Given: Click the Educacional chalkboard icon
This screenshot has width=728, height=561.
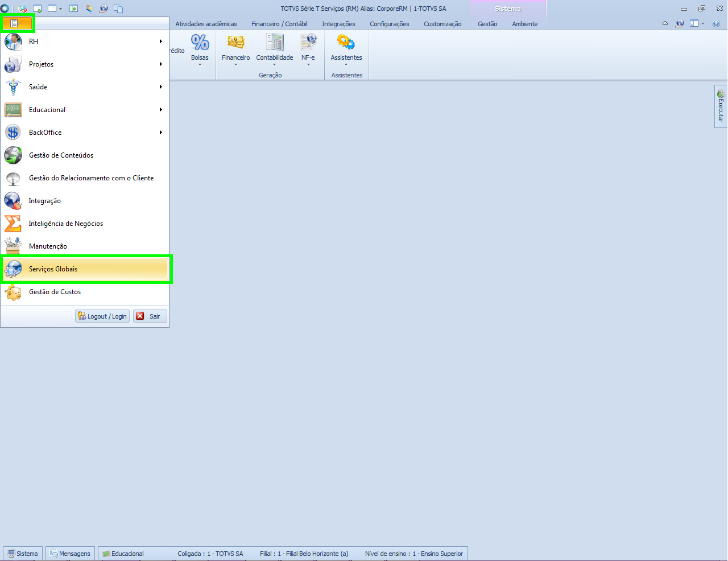Looking at the screenshot, I should (13, 110).
